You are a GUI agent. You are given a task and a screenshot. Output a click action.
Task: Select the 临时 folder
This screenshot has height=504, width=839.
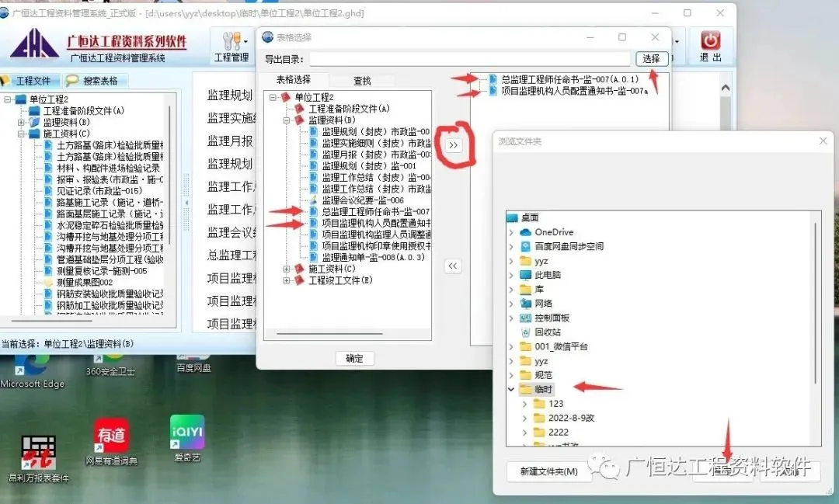coord(537,390)
